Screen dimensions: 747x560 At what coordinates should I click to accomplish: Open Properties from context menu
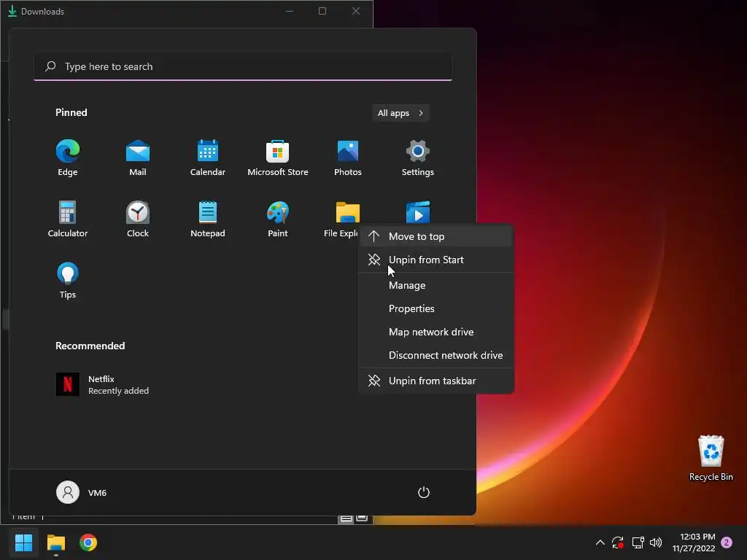(436, 309)
